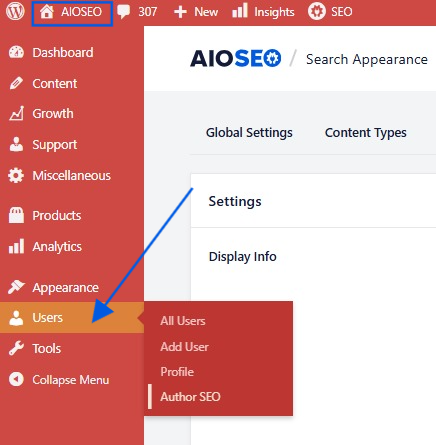The image size is (436, 445).
Task: Go to Dashboard in sidebar
Action: pyautogui.click(x=63, y=53)
